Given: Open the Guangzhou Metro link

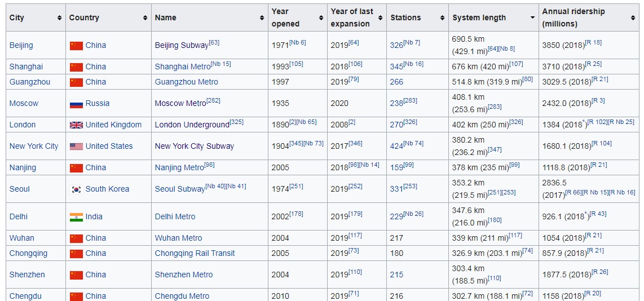Looking at the screenshot, I should pos(187,82).
